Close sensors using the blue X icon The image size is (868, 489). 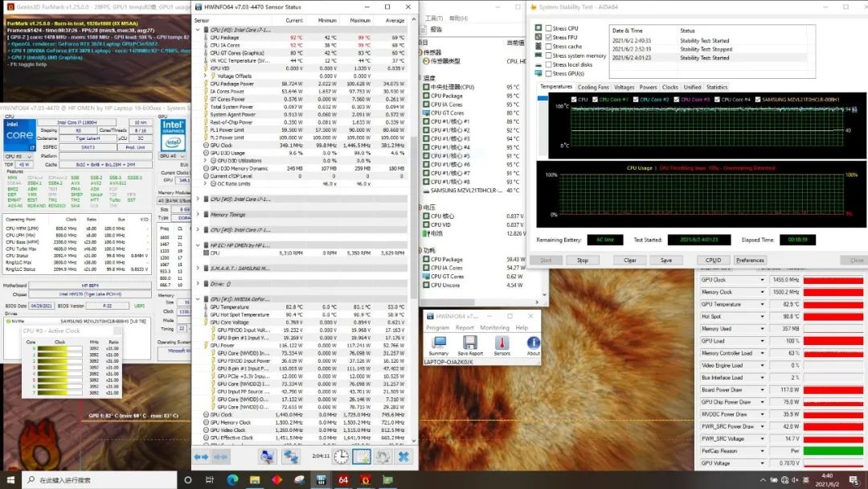tap(403, 456)
